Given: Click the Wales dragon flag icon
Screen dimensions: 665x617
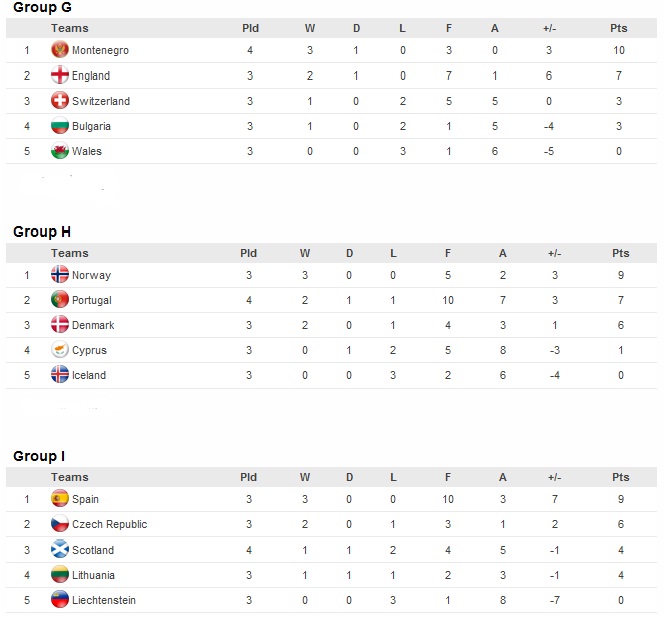Looking at the screenshot, I should pyautogui.click(x=60, y=151).
